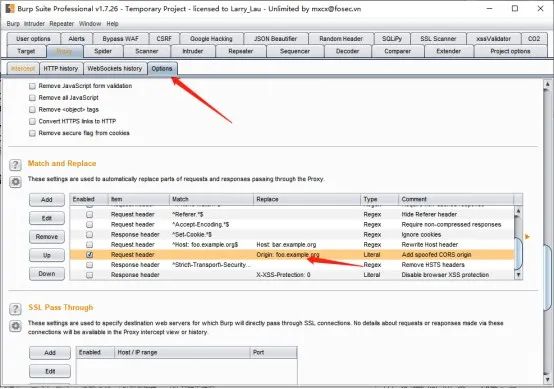
Task: Enable Remove secure flag from cookies
Action: [32, 133]
